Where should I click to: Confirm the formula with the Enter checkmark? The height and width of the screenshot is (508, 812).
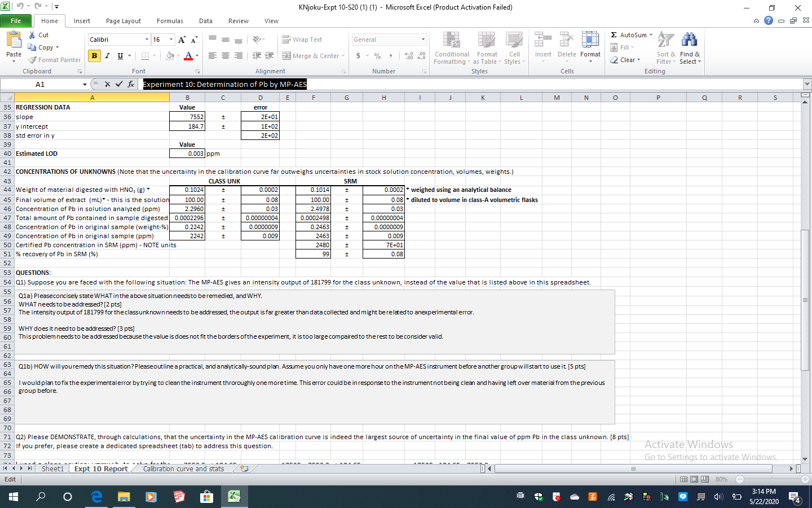(x=120, y=84)
